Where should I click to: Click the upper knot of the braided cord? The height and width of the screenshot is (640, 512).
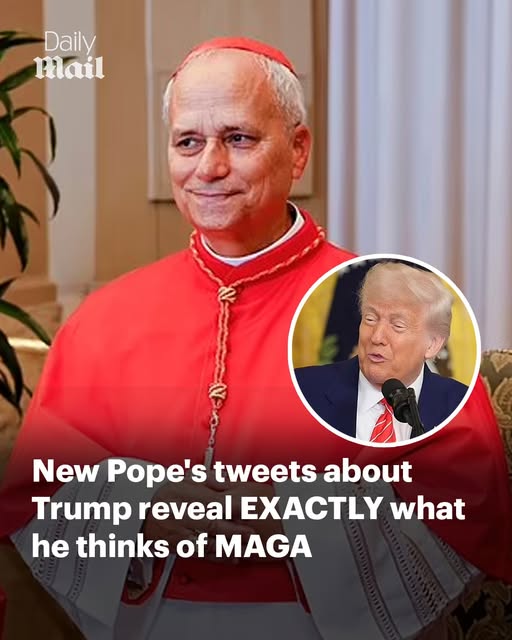coord(227,294)
